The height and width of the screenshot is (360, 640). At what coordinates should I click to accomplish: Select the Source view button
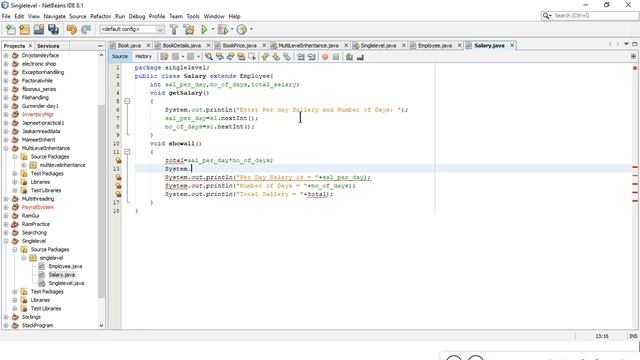(120, 57)
